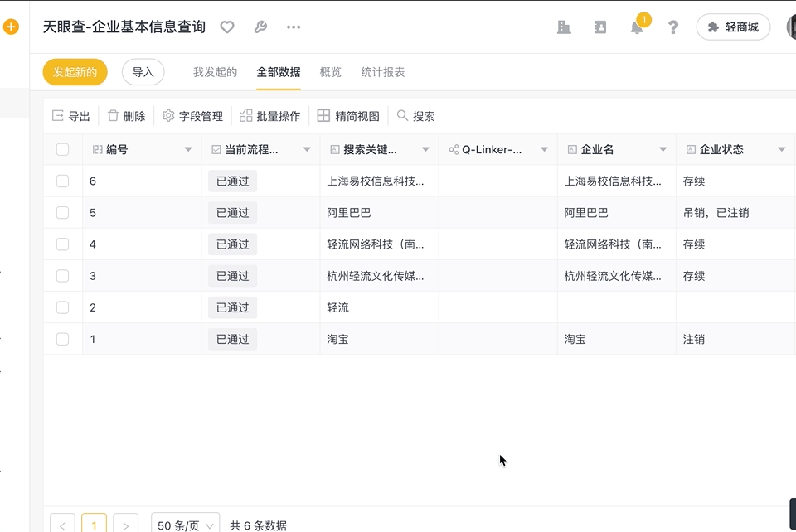Toggle the select-all header checkbox
This screenshot has height=532, width=796.
[62, 150]
